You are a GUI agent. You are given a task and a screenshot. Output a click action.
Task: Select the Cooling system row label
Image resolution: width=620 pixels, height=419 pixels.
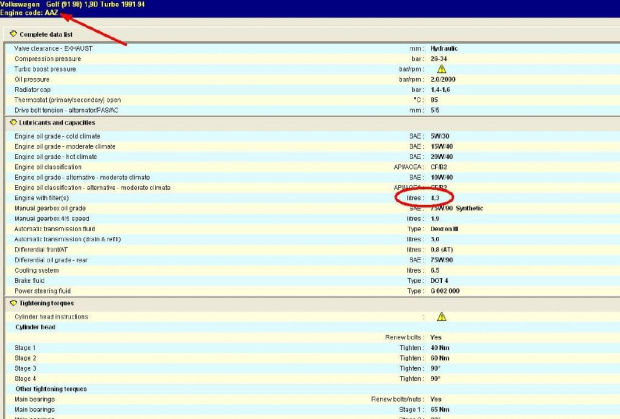tap(37, 270)
